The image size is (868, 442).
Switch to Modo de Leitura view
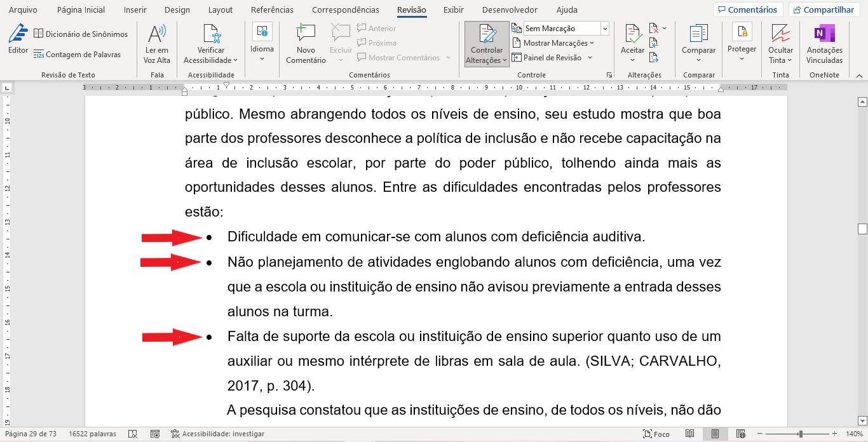689,434
